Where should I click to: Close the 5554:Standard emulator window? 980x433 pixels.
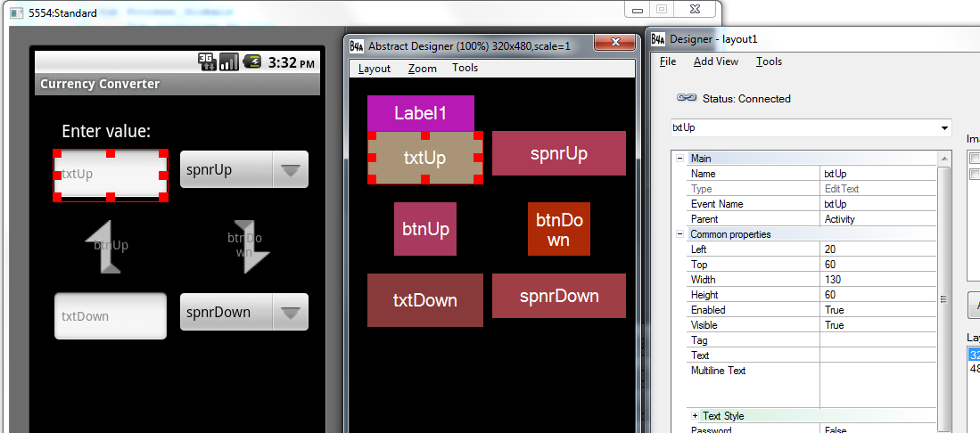(x=695, y=9)
